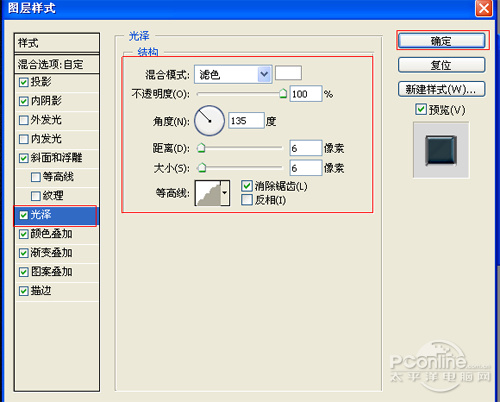The image size is (500, 402).
Task: Click the style preview thumbnail
Action: coord(441,150)
